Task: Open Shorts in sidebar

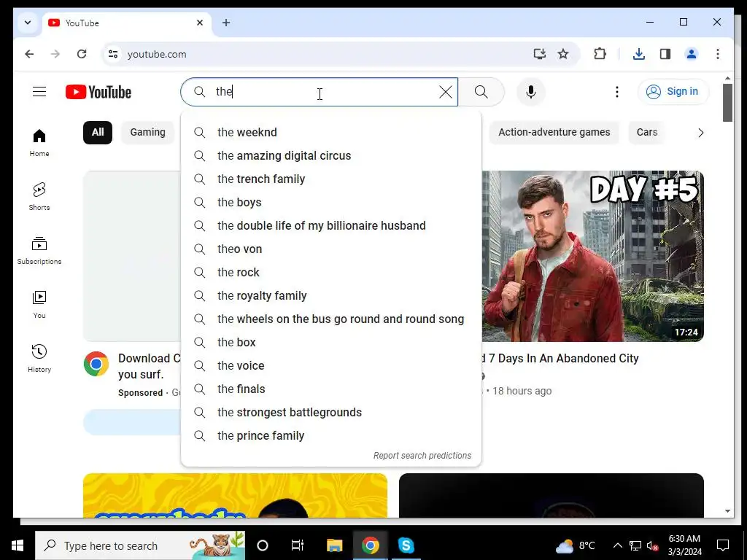Action: [x=39, y=196]
